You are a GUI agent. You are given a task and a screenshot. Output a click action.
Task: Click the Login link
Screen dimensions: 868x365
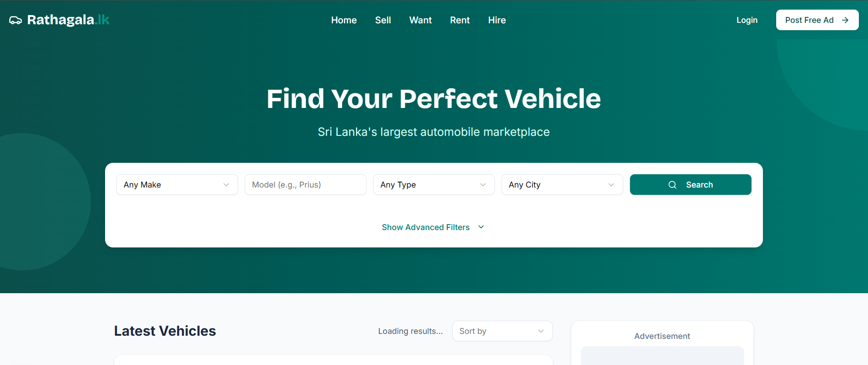pos(746,20)
